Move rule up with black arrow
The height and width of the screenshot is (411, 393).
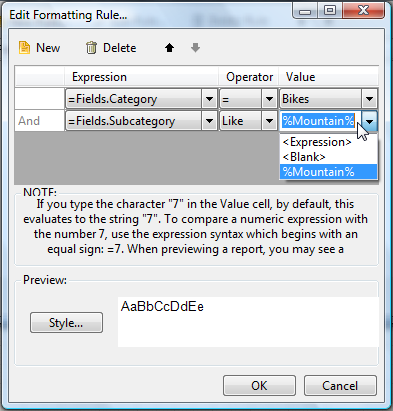[x=169, y=48]
